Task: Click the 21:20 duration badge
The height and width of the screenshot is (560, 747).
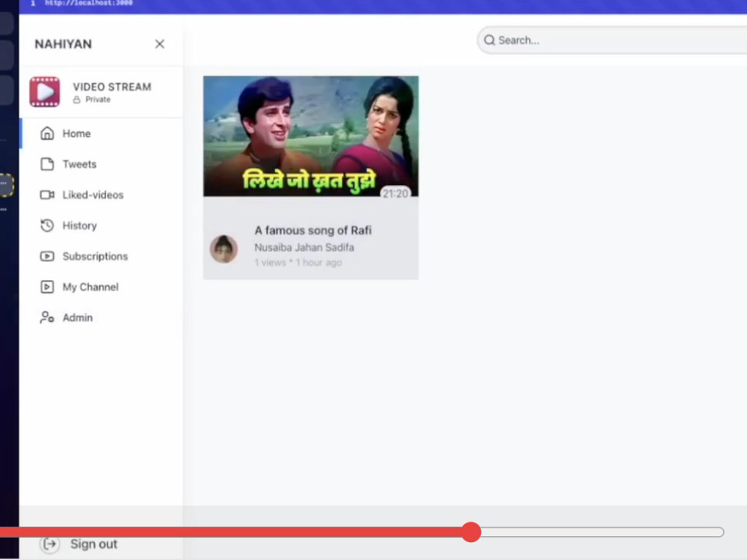Action: pos(395,193)
